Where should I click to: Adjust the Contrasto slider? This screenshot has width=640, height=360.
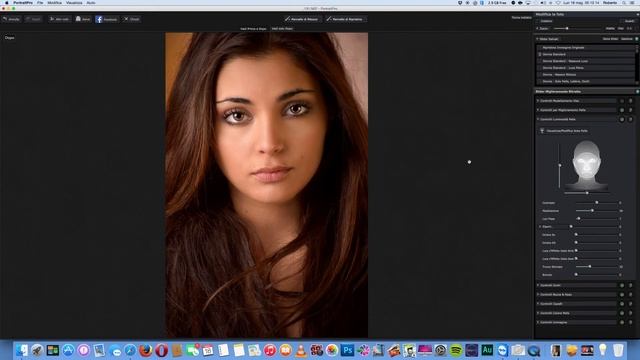(x=597, y=203)
